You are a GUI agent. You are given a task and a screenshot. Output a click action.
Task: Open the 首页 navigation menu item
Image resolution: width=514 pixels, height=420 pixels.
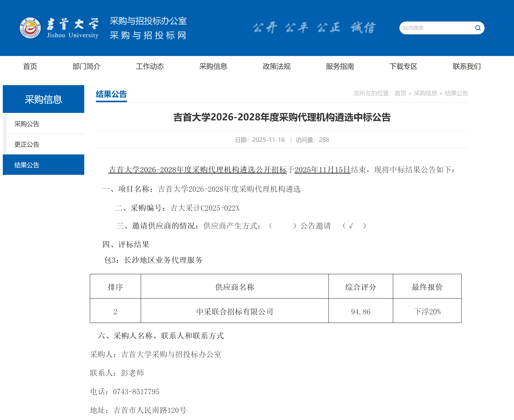point(30,66)
